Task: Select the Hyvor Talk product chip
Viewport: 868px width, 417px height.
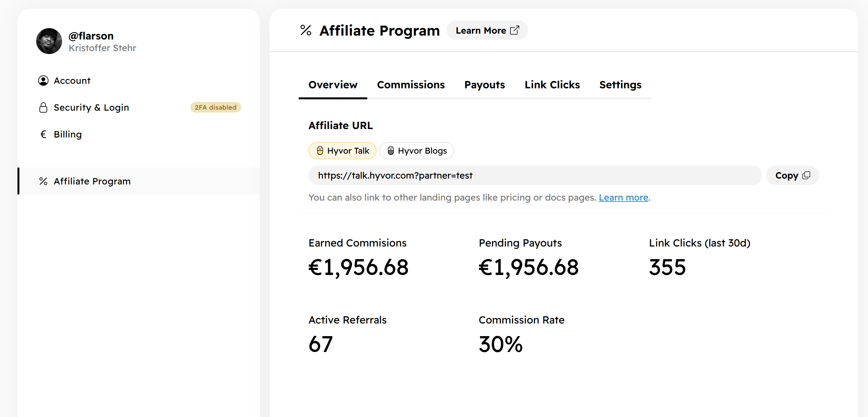Action: coord(342,151)
